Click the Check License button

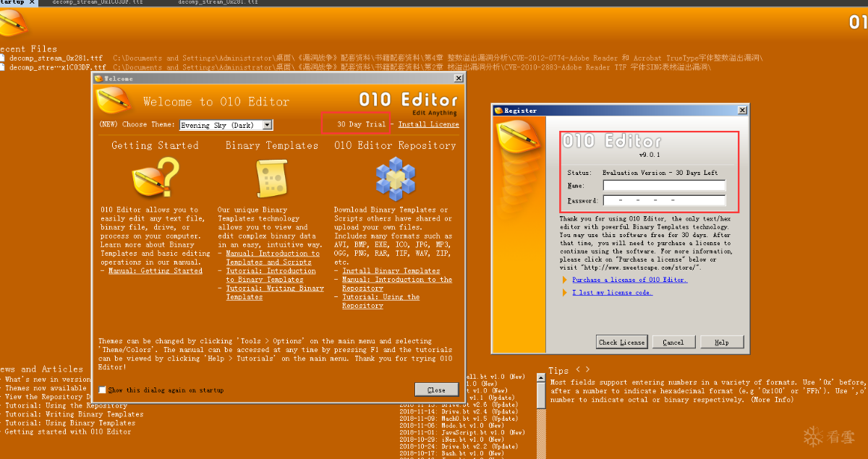click(622, 342)
